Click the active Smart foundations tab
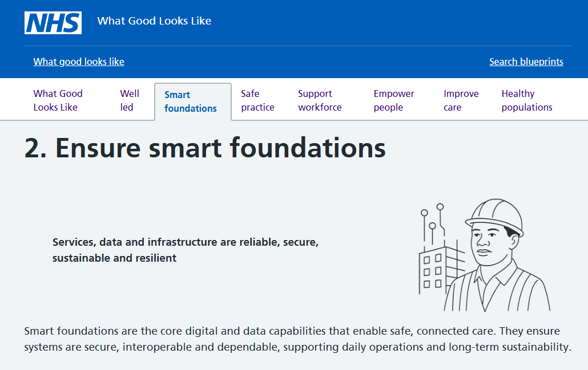 pyautogui.click(x=191, y=101)
